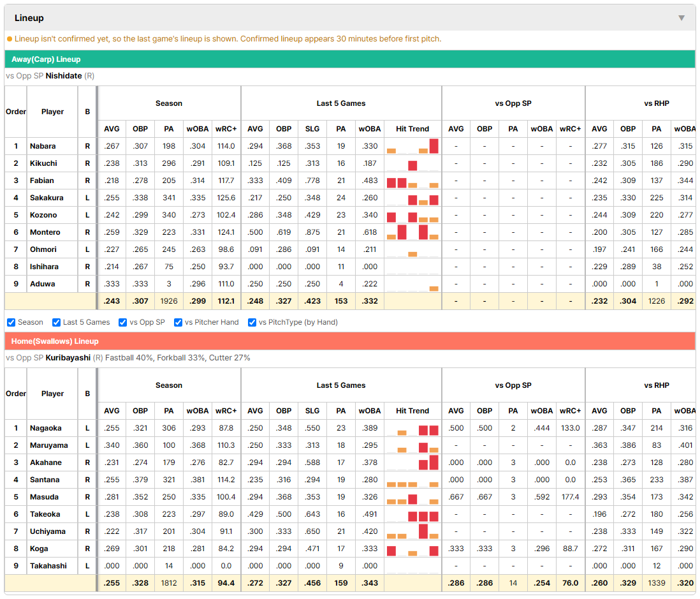
Task: Toggle vs PitchType (by Hand) checkbox
Action: point(252,322)
